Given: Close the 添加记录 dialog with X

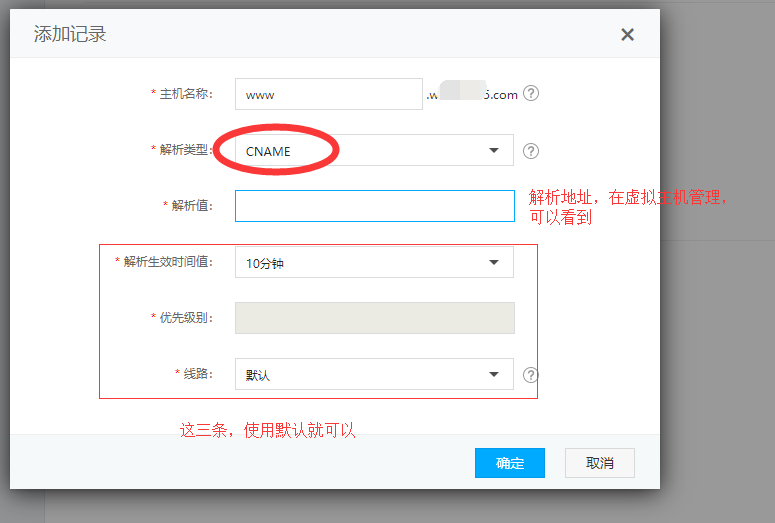Looking at the screenshot, I should pos(627,35).
